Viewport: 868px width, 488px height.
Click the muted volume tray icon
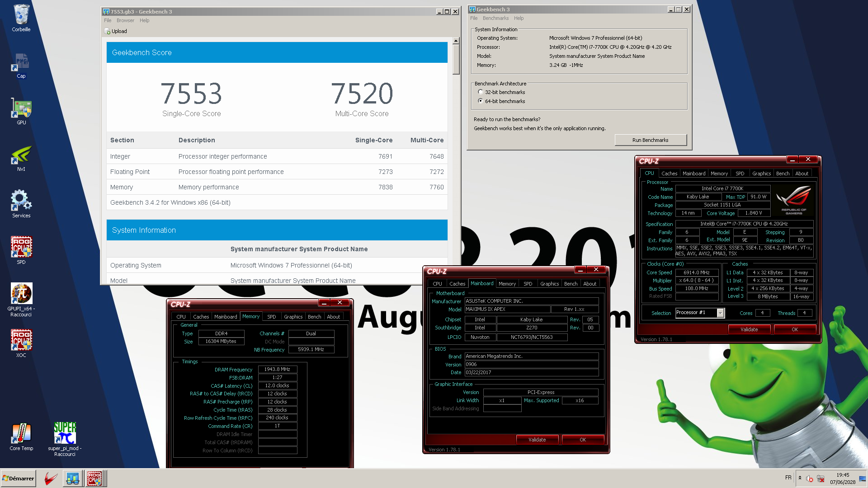point(810,479)
